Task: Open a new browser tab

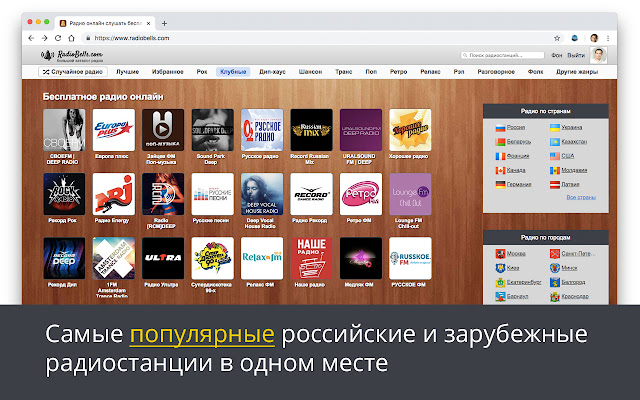Action: (163, 23)
